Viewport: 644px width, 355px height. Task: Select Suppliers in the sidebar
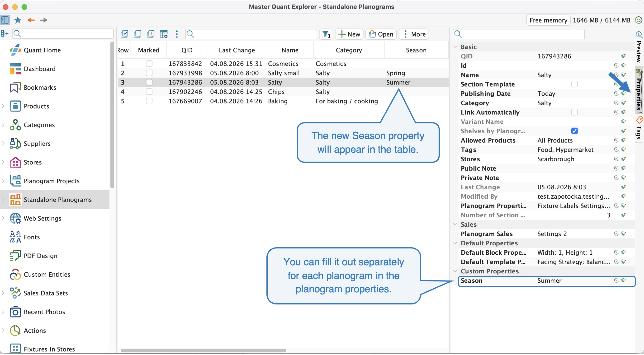[x=37, y=144]
